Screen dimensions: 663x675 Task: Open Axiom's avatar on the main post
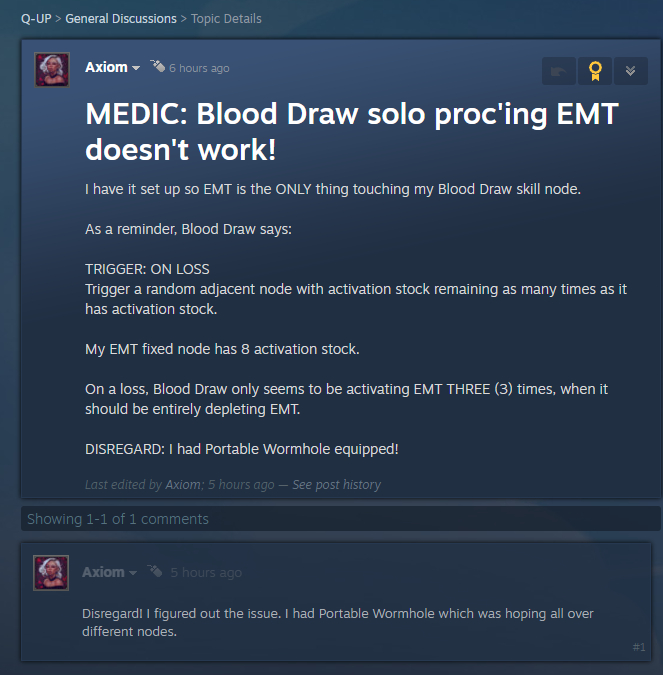coord(52,69)
